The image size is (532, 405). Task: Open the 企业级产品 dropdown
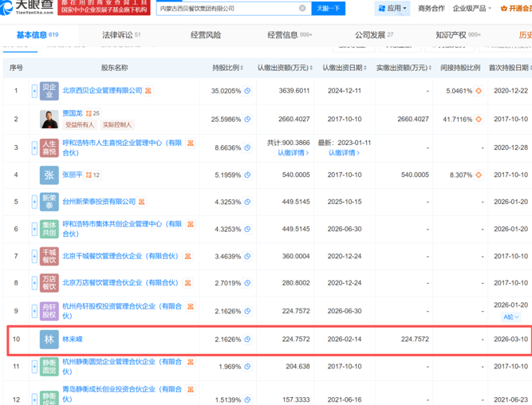pyautogui.click(x=472, y=9)
